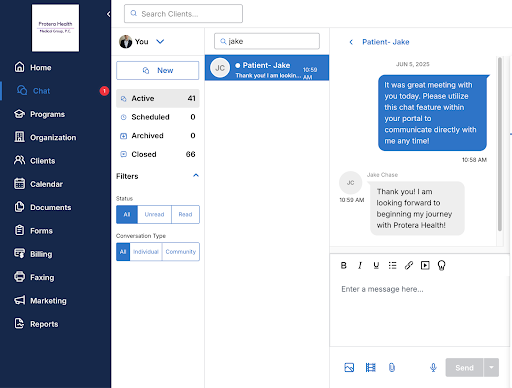Click the blue 'It was great meeting' message
This screenshot has height=388, width=512.
pos(432,113)
